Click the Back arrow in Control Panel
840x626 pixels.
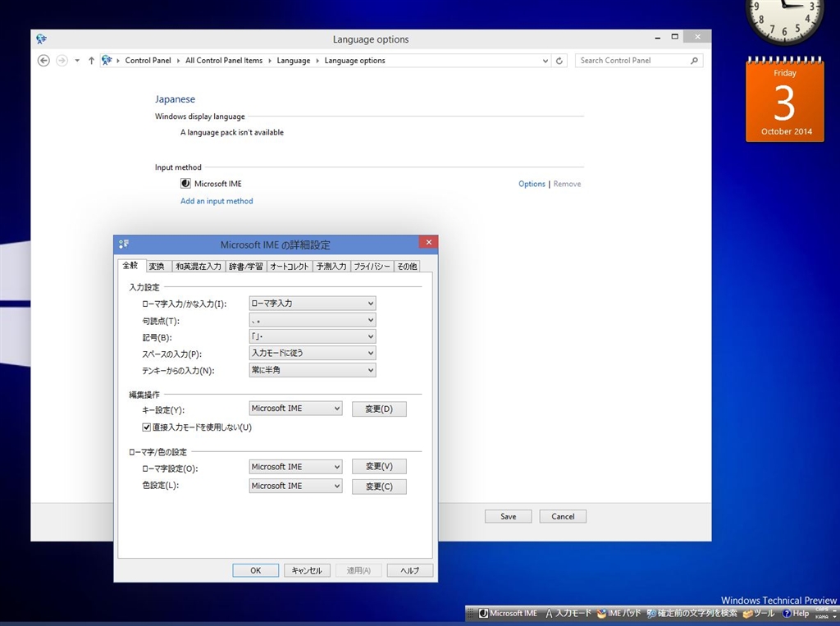(44, 61)
